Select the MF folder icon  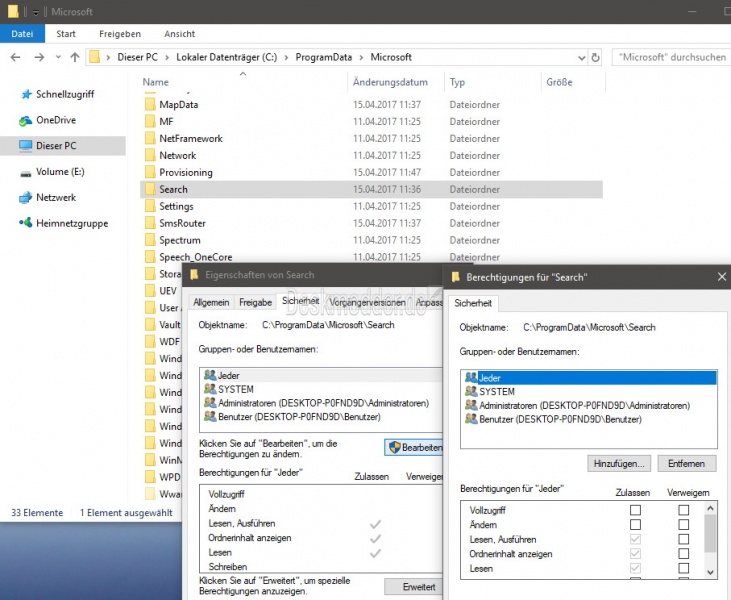click(150, 122)
